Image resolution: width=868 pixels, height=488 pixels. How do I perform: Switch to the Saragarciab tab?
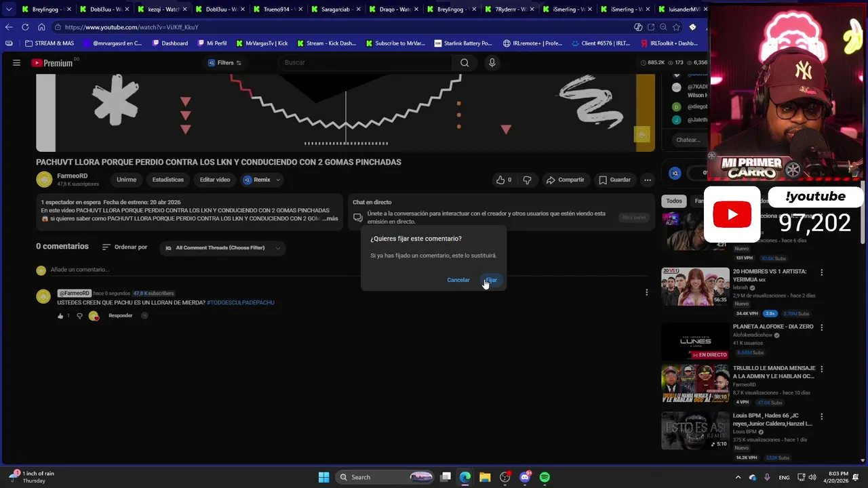(x=336, y=9)
